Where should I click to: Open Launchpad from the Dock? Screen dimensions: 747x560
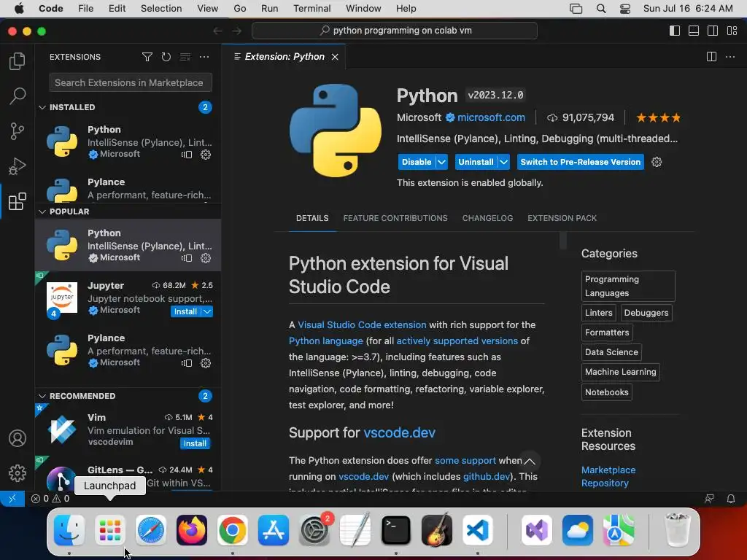(x=109, y=530)
